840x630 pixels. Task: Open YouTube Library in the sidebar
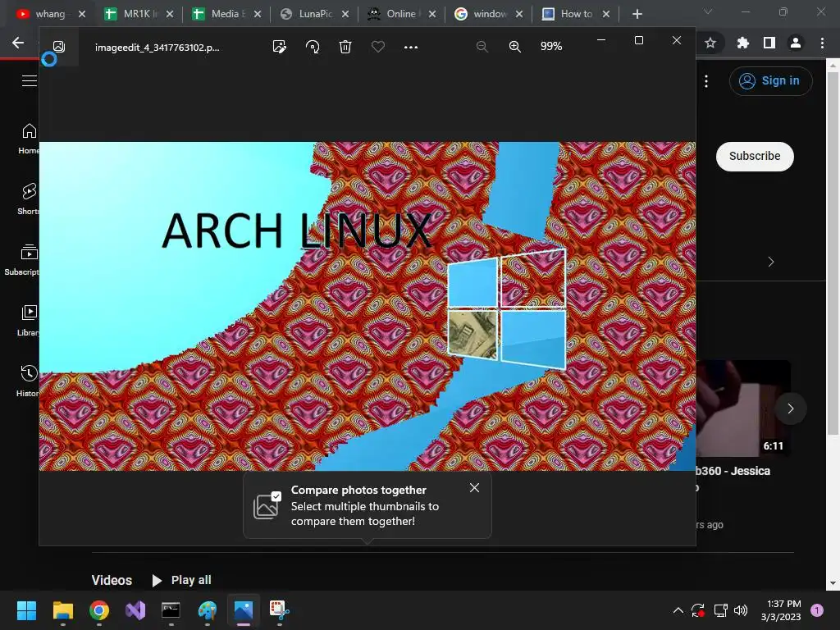click(x=29, y=321)
